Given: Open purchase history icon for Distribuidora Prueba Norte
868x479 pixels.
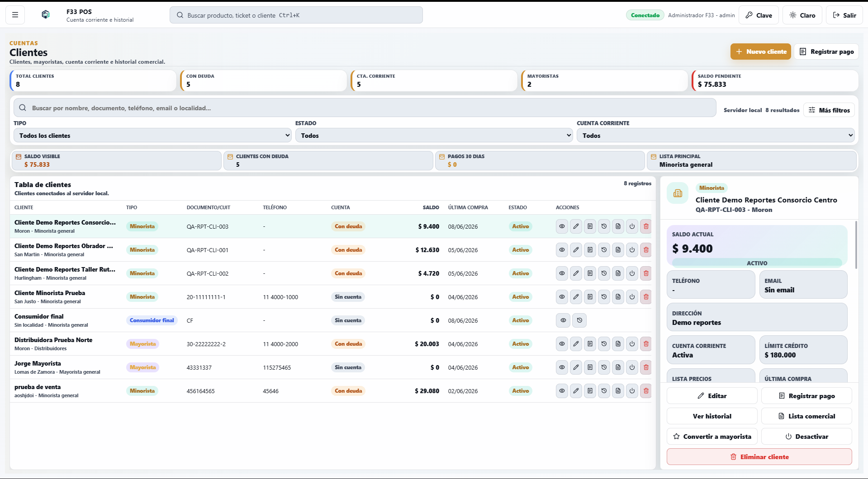Looking at the screenshot, I should click(x=604, y=344).
